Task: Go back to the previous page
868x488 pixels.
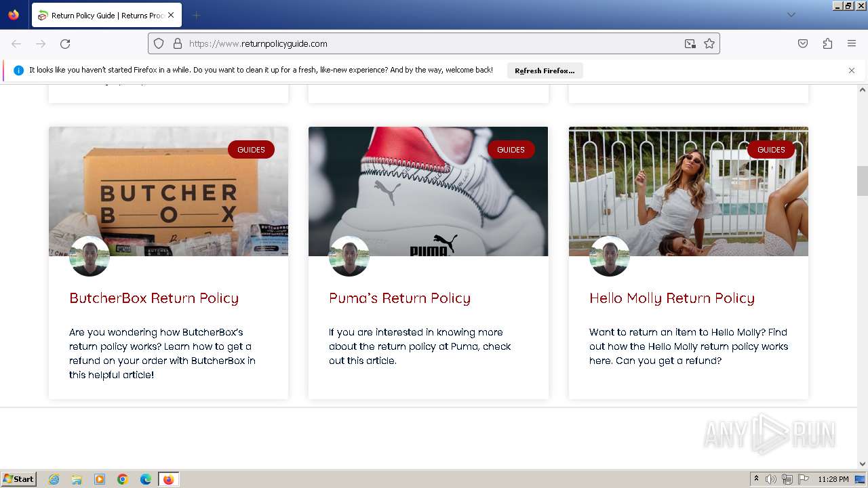Action: click(x=16, y=43)
